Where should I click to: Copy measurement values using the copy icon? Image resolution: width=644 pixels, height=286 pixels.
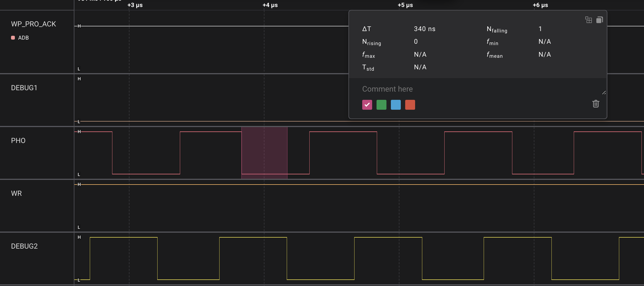[600, 20]
